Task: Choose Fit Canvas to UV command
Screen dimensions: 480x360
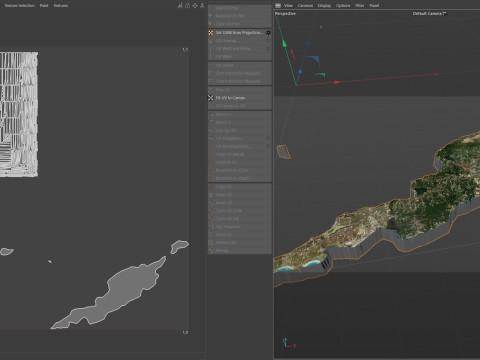Action: click(240, 106)
